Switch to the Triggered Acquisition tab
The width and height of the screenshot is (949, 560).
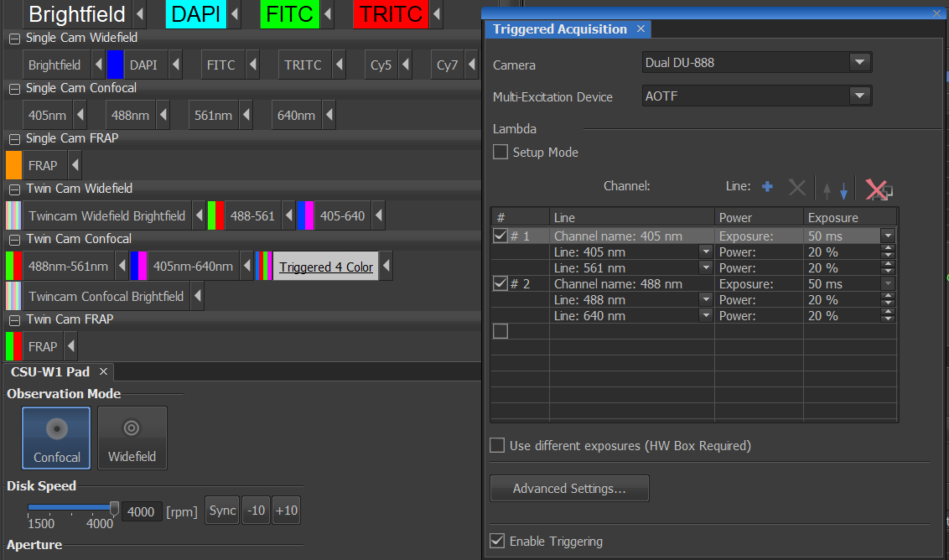pos(559,29)
